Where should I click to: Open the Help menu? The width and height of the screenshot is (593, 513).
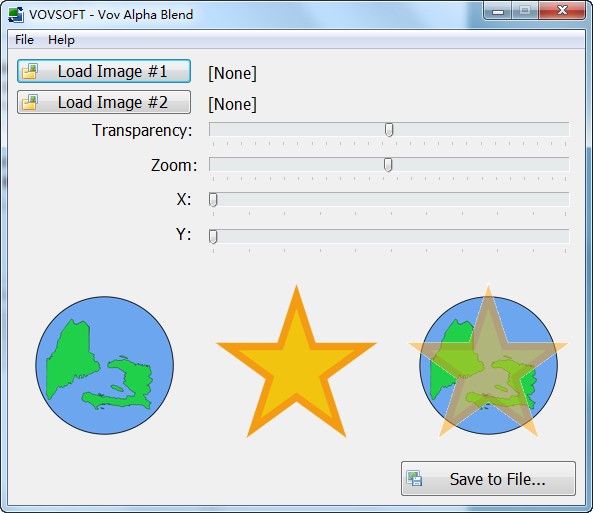61,39
